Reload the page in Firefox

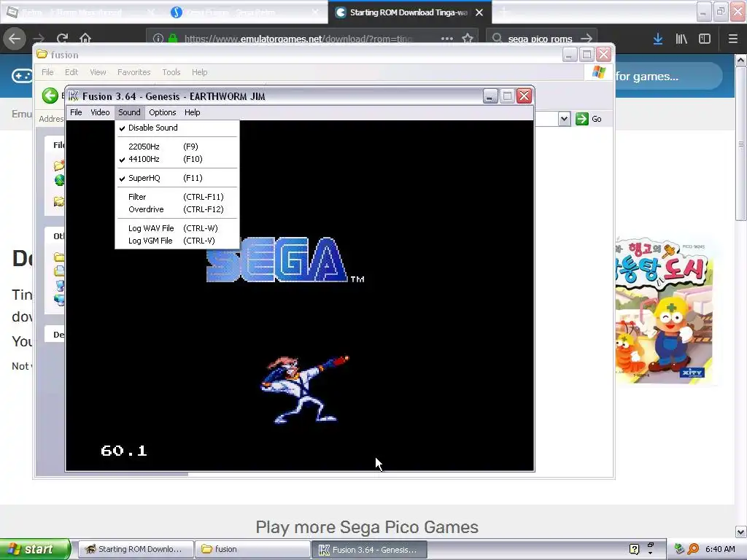click(x=62, y=39)
